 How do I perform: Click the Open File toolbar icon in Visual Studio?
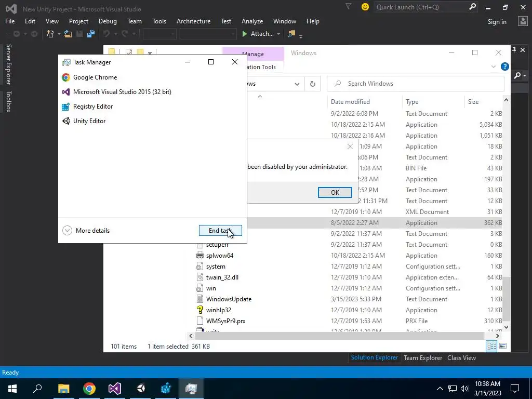click(x=68, y=34)
